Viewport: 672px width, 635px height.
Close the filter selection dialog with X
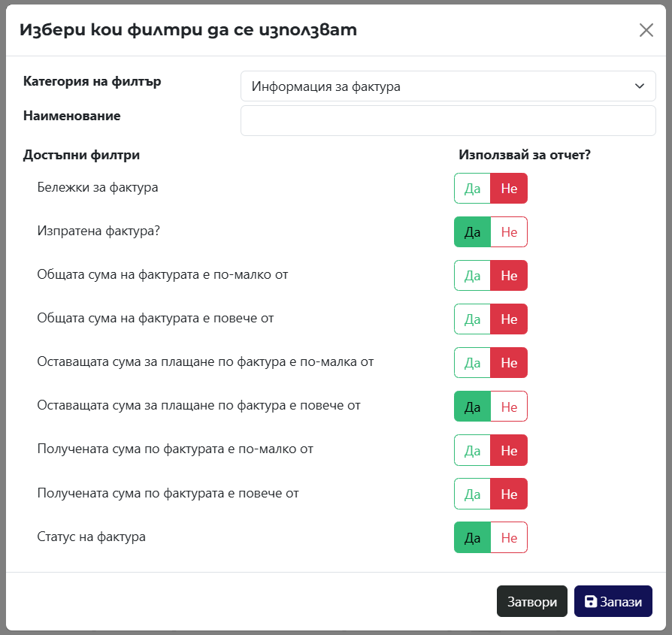[646, 30]
